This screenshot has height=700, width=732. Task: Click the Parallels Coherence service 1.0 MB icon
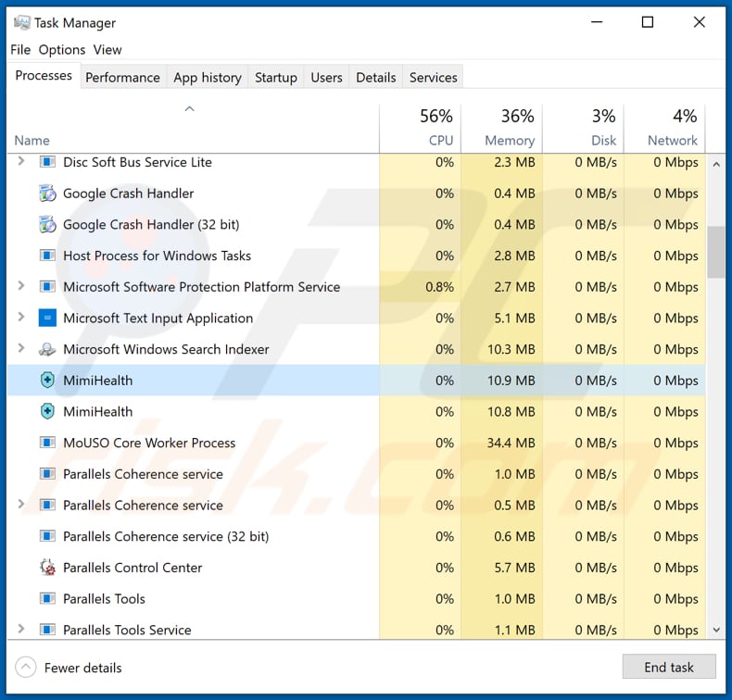click(x=47, y=474)
